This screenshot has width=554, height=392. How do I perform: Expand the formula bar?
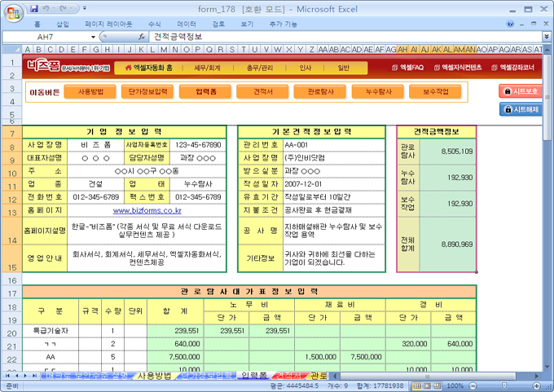click(546, 37)
